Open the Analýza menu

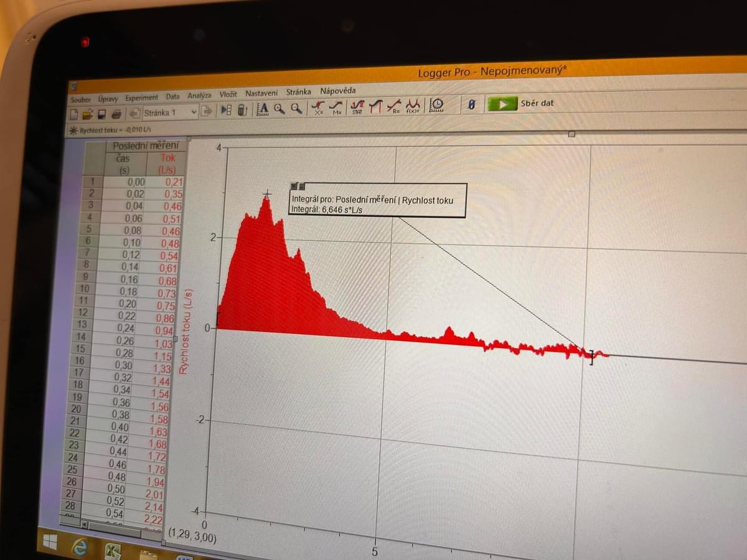pos(199,96)
